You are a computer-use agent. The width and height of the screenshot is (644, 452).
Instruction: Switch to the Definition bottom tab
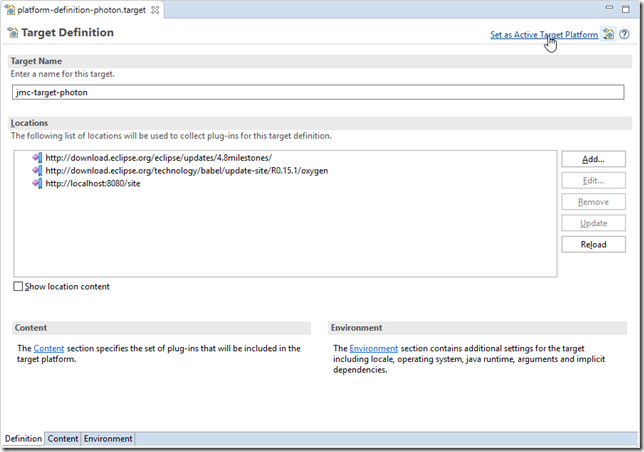click(x=23, y=439)
